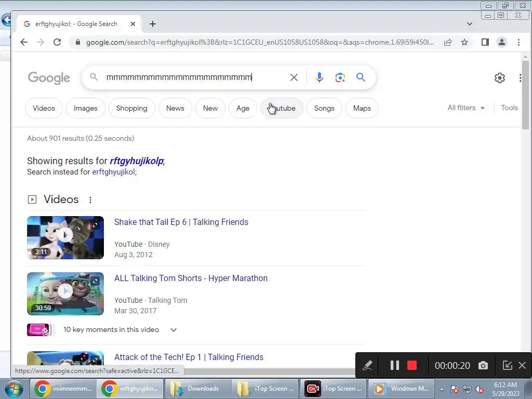Screen dimensions: 532x399
Task: Select the Youtube filter chip
Action: [x=282, y=108]
